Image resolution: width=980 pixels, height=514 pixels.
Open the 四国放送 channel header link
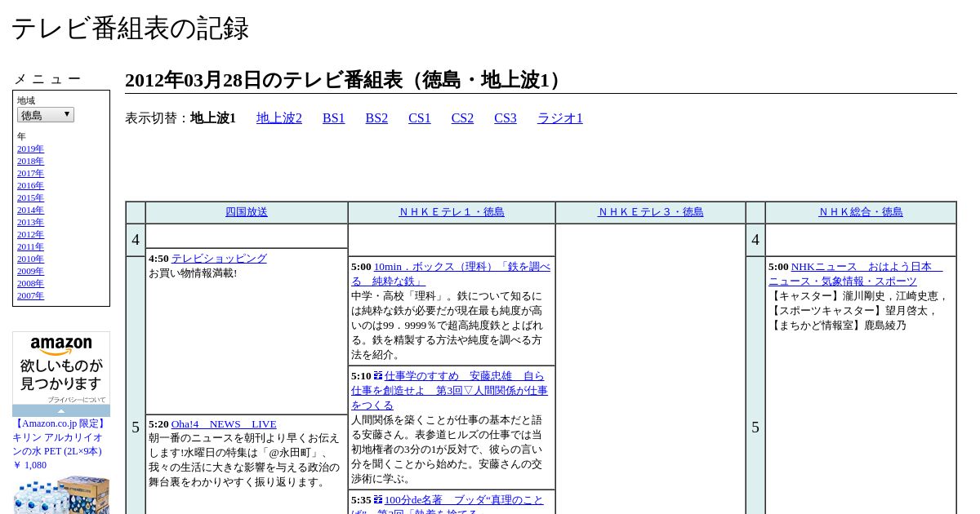(247, 212)
